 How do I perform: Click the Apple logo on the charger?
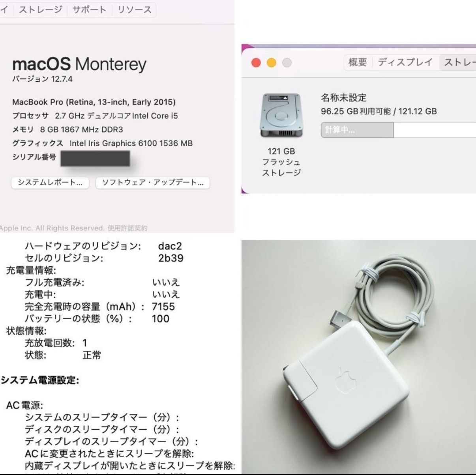pos(346,379)
